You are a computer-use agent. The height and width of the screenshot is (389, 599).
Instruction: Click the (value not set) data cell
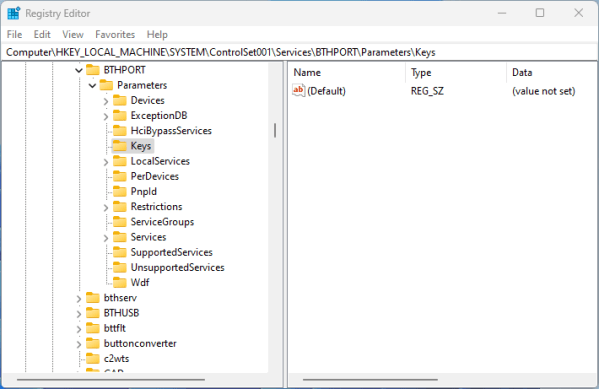pyautogui.click(x=544, y=91)
